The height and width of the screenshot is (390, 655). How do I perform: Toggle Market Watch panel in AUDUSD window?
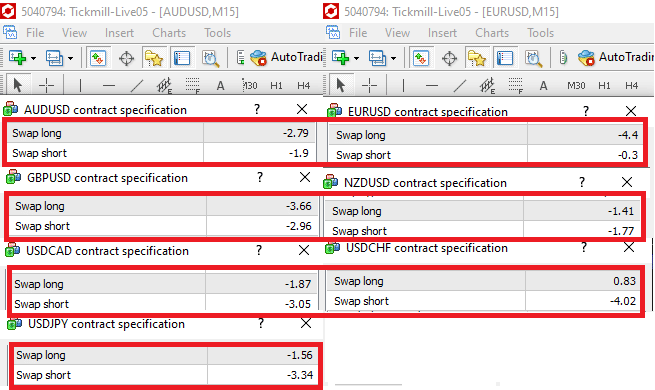(x=98, y=58)
